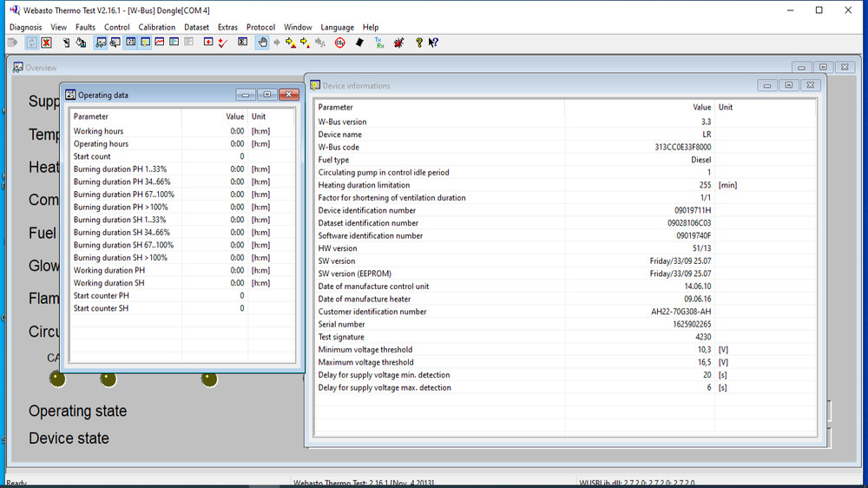The height and width of the screenshot is (488, 868).
Task: Select the Serial number value 1625902265
Action: click(x=692, y=325)
